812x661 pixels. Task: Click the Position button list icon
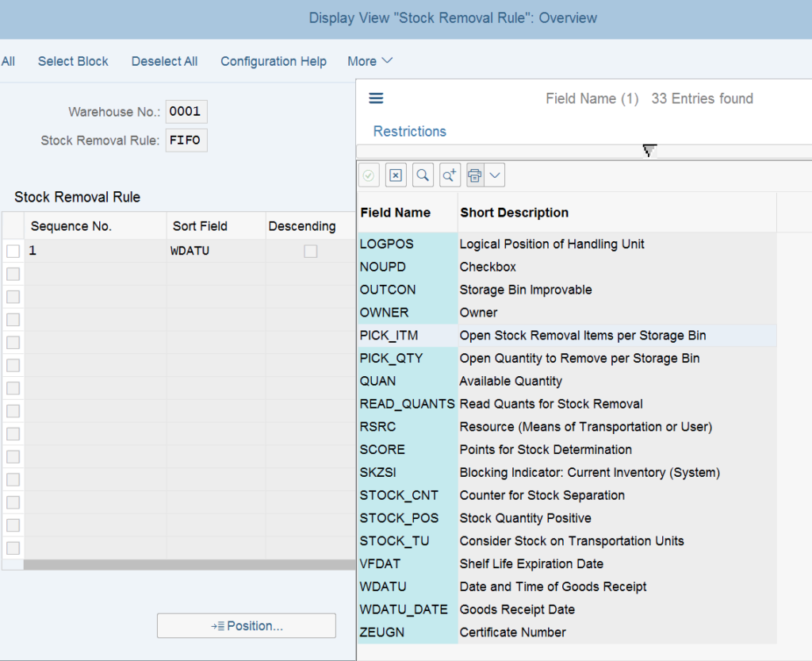pos(217,626)
